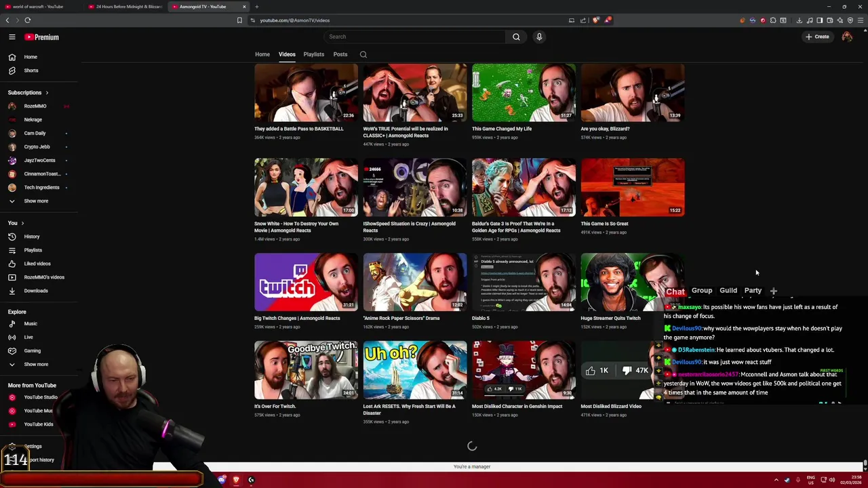The height and width of the screenshot is (488, 868).
Task: Select the Party chat tab
Action: click(x=753, y=291)
